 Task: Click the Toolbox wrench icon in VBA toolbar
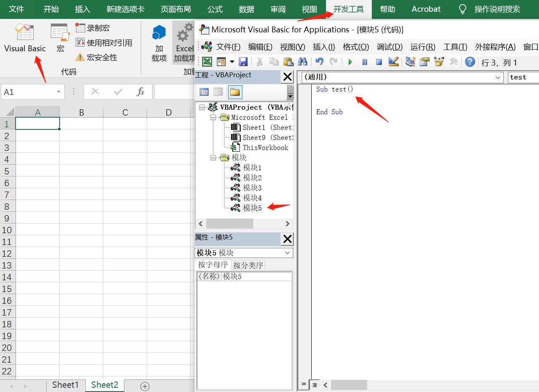453,62
